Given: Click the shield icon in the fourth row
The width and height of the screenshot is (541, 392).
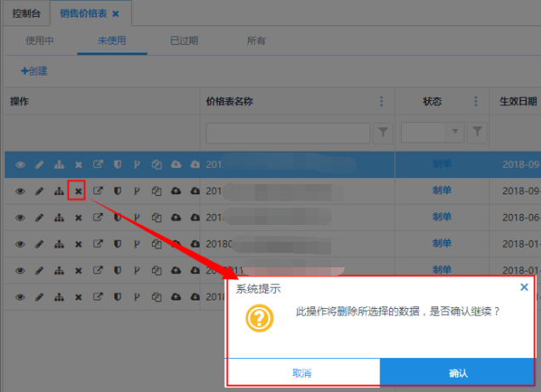Looking at the screenshot, I should (117, 244).
